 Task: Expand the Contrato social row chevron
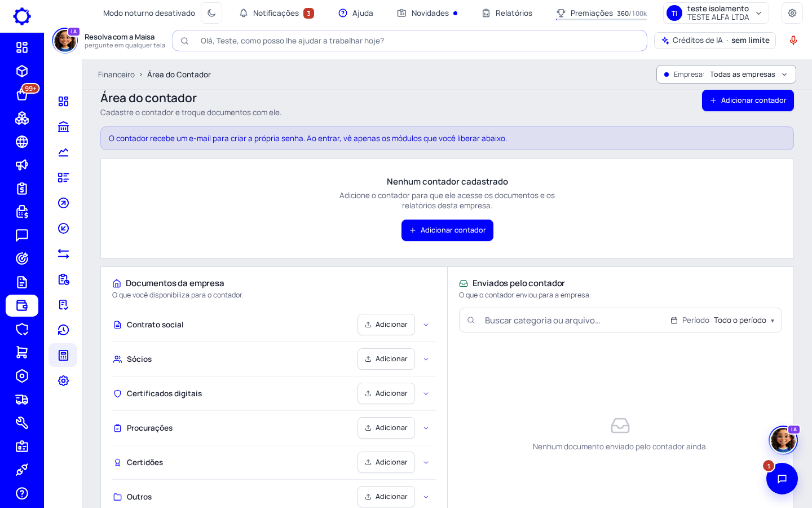426,325
